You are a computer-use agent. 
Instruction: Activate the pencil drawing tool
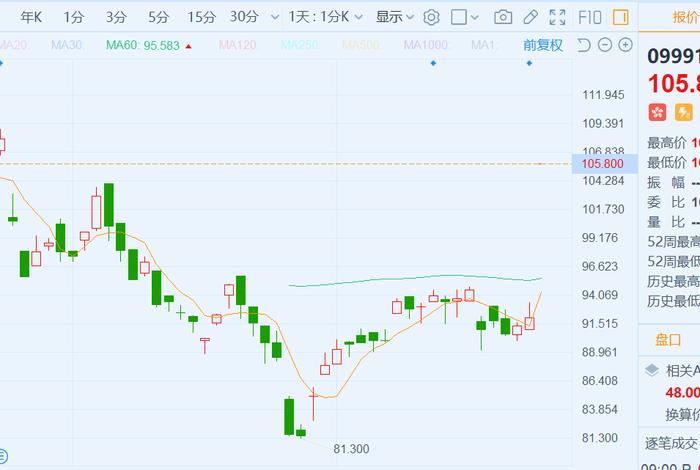531,17
